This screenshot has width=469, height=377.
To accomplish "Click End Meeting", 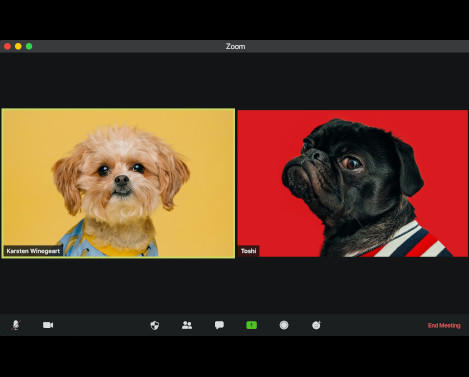I will (x=444, y=325).
